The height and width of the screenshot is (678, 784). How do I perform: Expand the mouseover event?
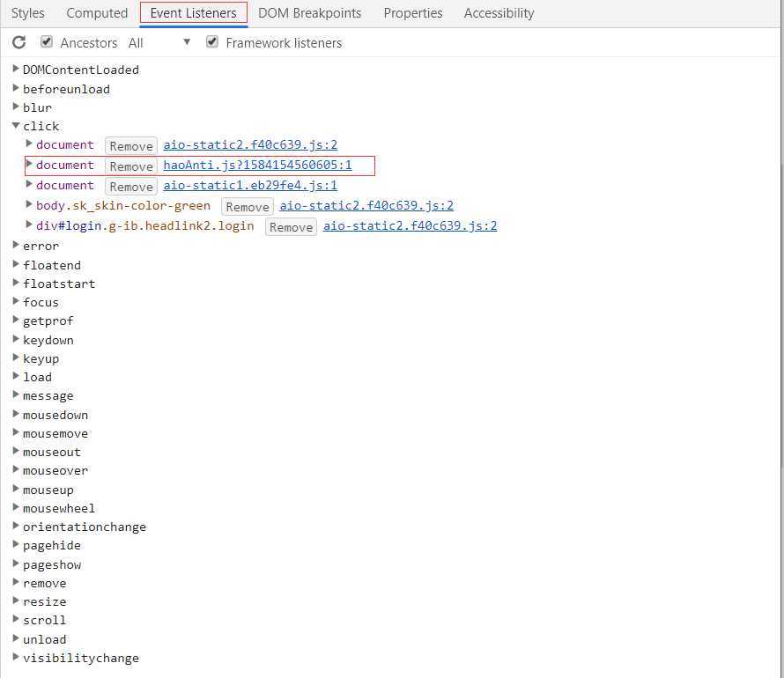tap(16, 469)
